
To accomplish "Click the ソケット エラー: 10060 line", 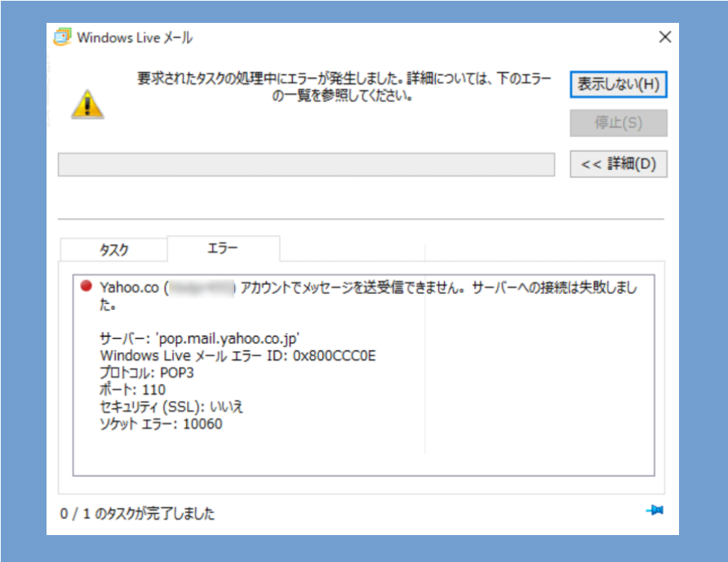I will coord(161,424).
